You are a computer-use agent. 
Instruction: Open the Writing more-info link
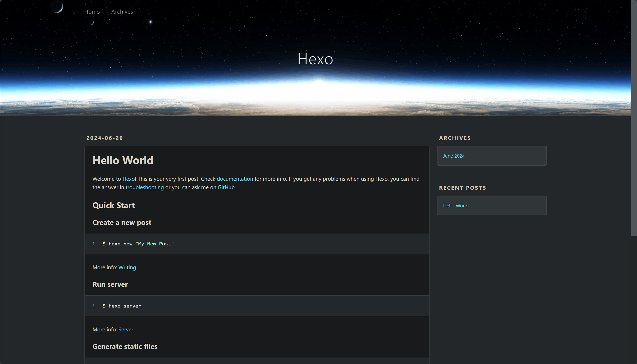(x=127, y=267)
